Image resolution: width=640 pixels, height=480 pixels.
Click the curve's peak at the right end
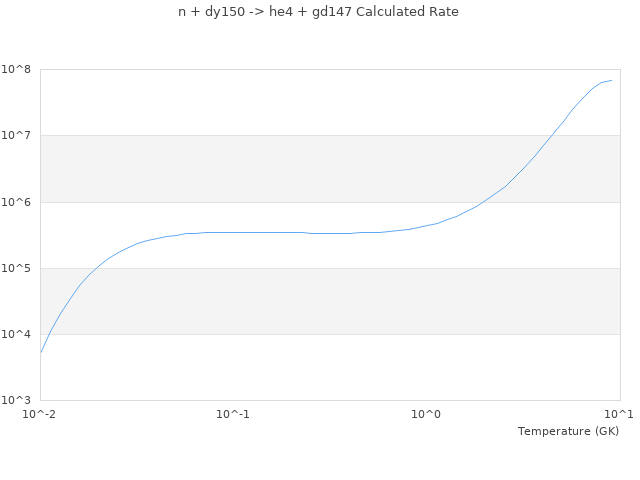tap(611, 80)
